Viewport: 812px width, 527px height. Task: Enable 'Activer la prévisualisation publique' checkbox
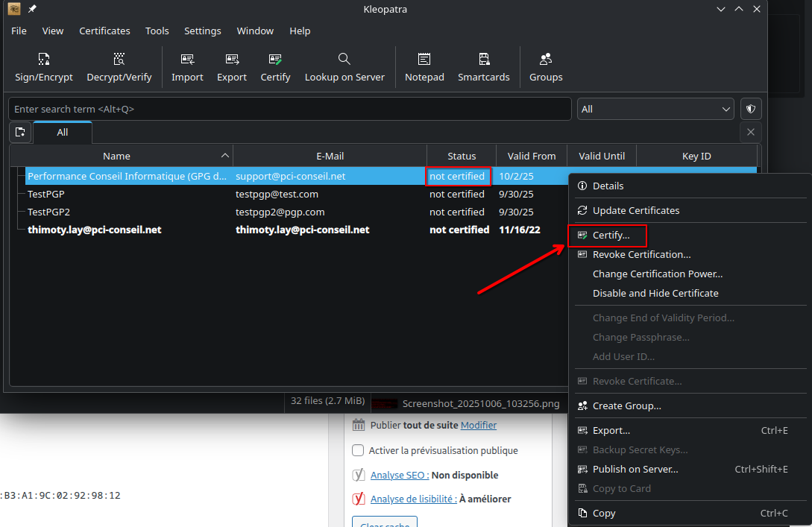click(x=358, y=450)
